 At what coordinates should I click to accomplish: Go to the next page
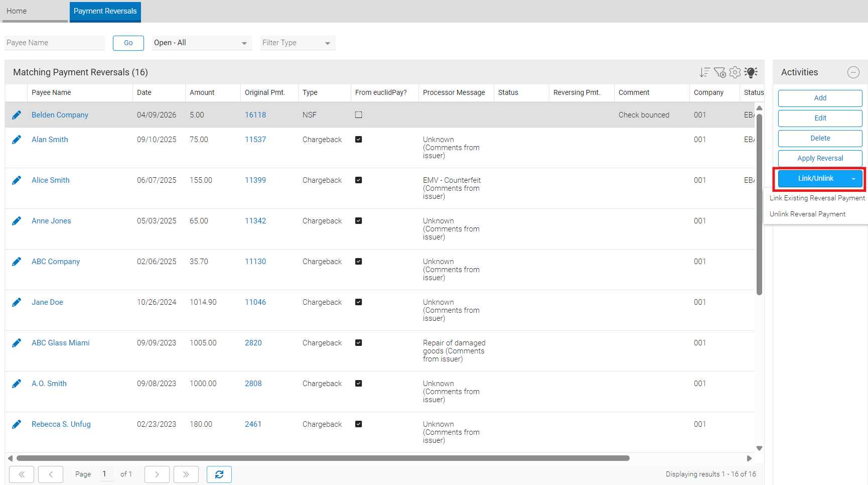click(x=157, y=474)
